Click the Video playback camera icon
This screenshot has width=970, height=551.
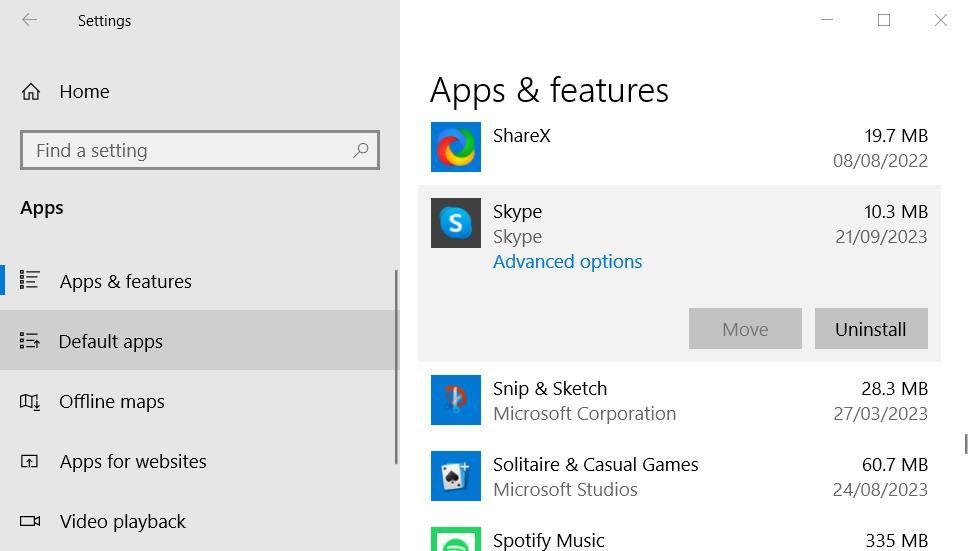coord(30,521)
